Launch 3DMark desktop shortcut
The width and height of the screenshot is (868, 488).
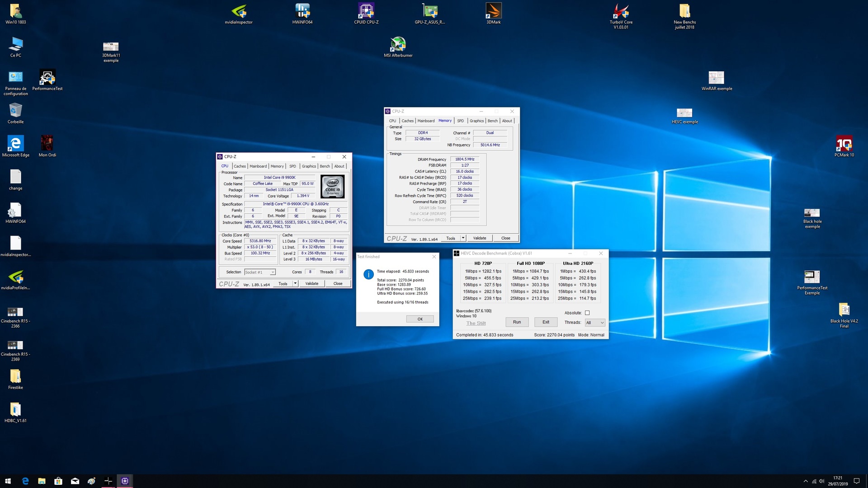493,14
